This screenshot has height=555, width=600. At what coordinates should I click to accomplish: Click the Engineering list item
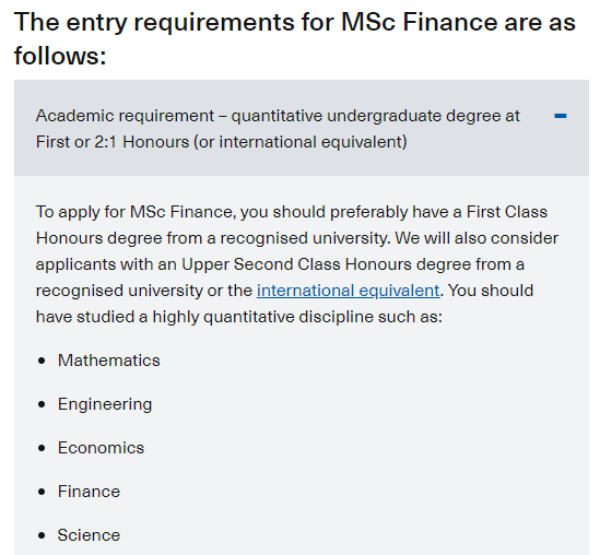(x=104, y=404)
